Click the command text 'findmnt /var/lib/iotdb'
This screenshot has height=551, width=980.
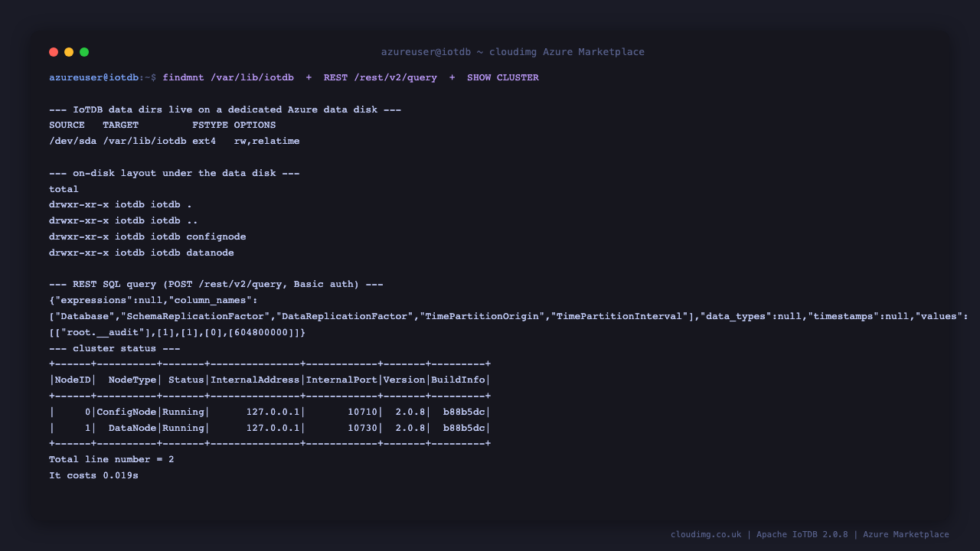click(x=228, y=77)
